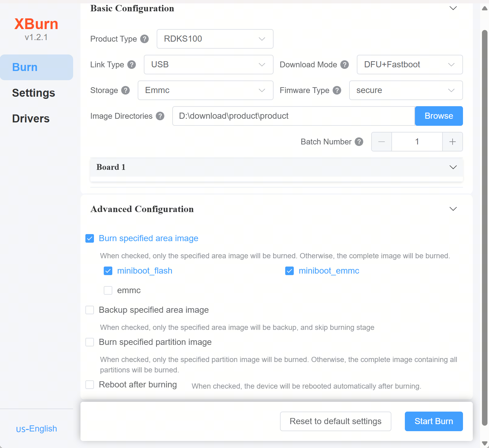Click the Image Directories help icon
The height and width of the screenshot is (448, 489).
[160, 116]
